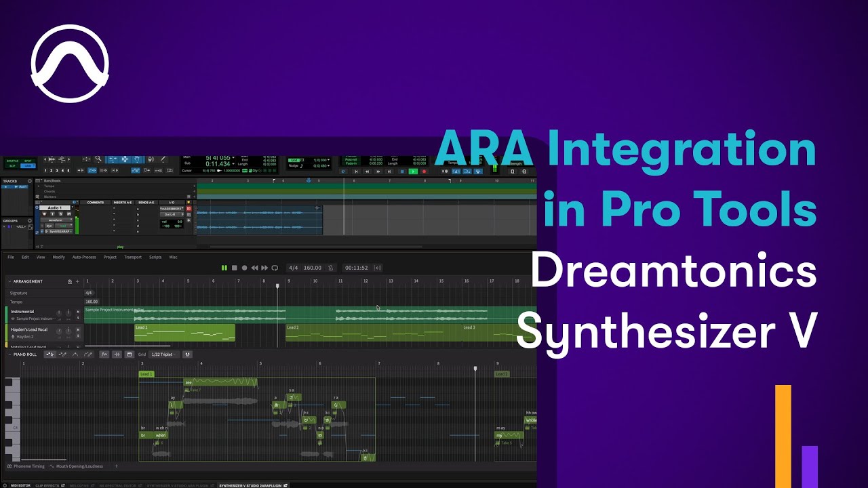The height and width of the screenshot is (488, 868).
Task: Select the Pro Tools Scrubber tool
Action: coord(151,159)
